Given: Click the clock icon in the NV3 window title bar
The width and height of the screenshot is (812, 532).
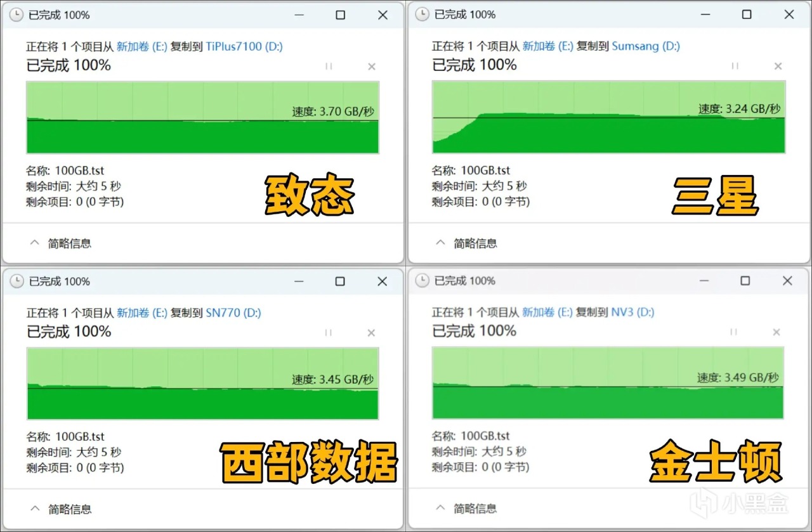Looking at the screenshot, I should point(422,280).
